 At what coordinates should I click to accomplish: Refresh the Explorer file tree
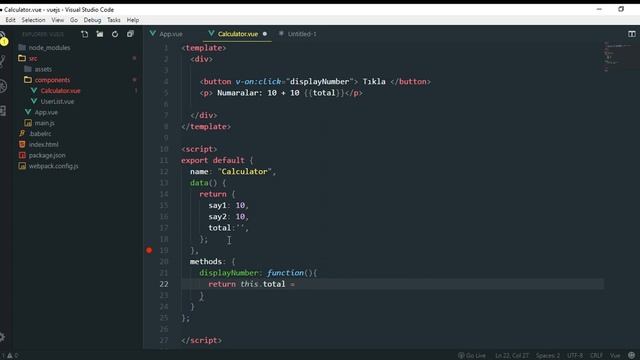[115, 34]
